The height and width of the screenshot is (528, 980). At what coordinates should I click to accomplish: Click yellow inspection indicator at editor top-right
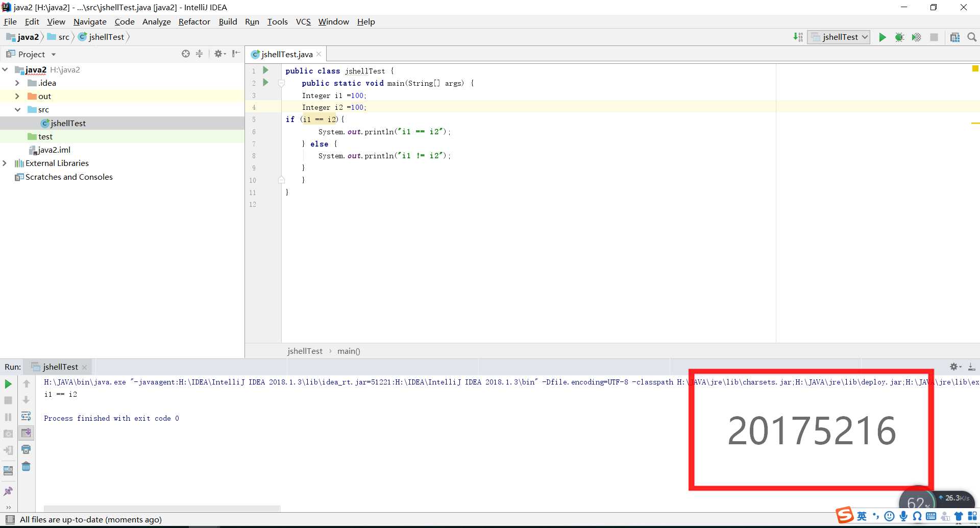pos(975,68)
